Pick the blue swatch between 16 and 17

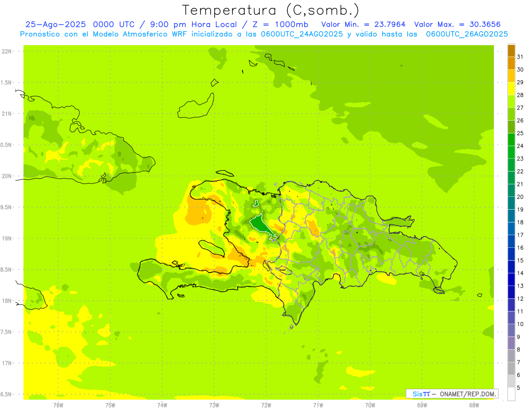511,241
